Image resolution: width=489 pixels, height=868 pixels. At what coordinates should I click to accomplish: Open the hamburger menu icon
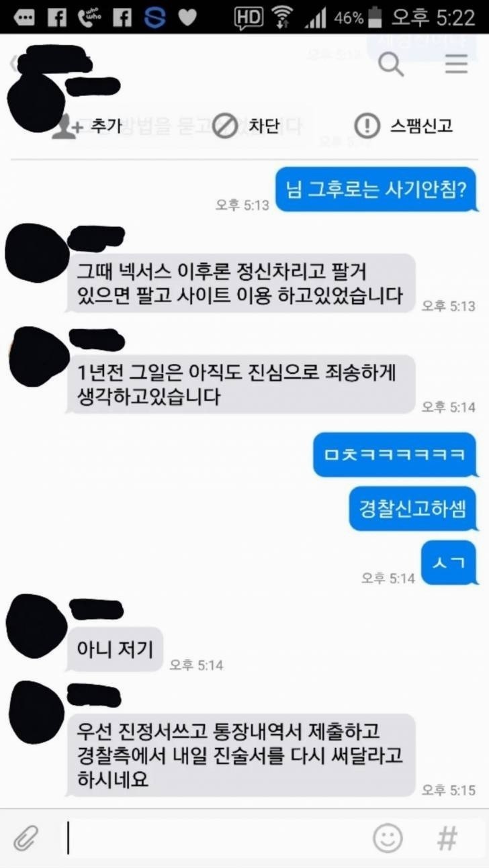pos(456,64)
